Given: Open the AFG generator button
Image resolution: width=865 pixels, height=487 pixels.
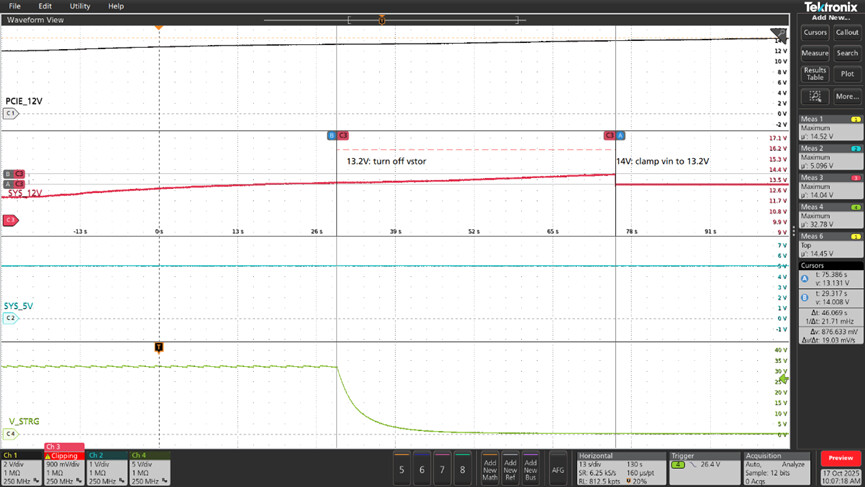Looking at the screenshot, I should pos(558,468).
